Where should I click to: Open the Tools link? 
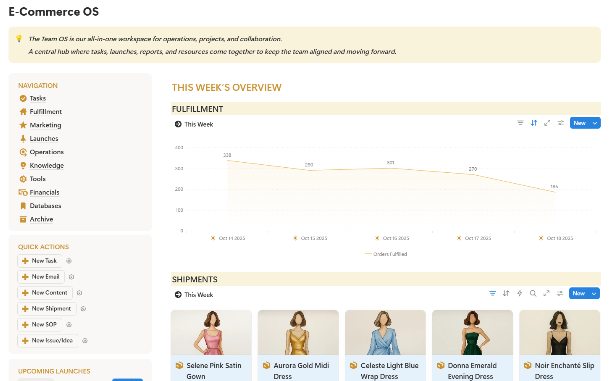tap(38, 179)
